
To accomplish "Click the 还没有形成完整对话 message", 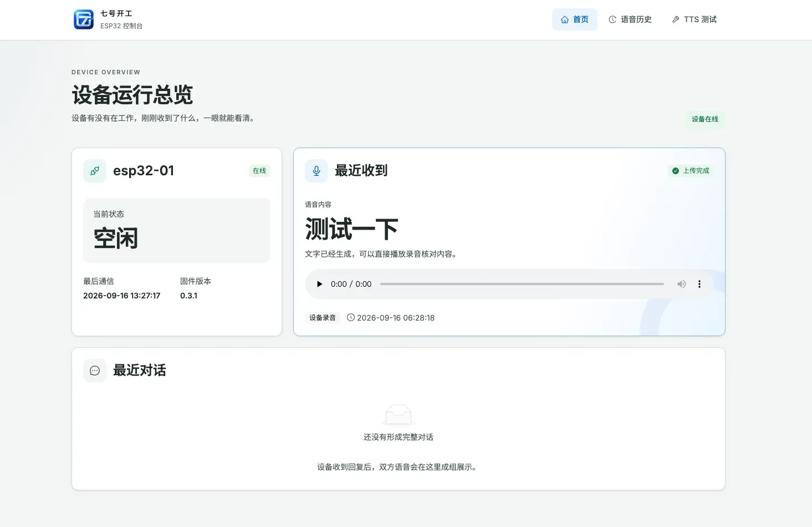I will [x=399, y=437].
